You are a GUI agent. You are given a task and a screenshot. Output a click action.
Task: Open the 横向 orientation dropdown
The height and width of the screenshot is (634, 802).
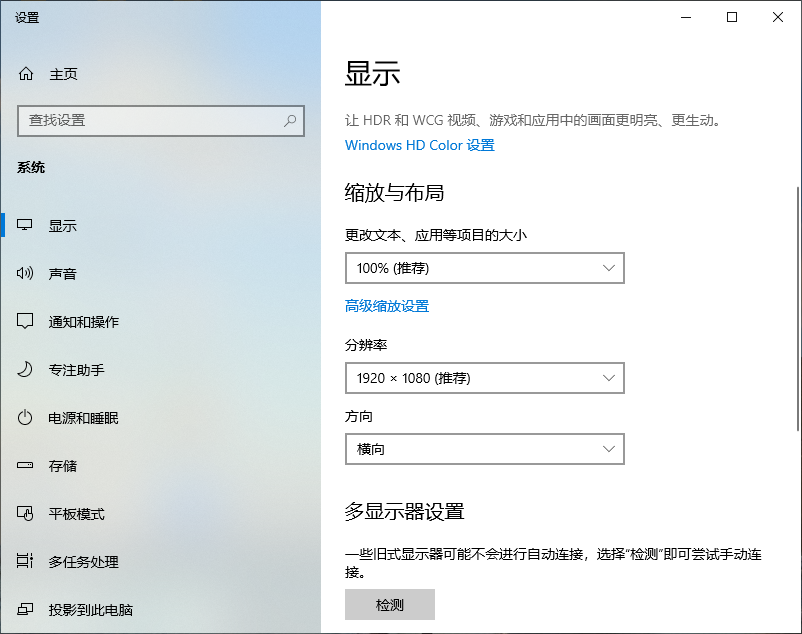pyautogui.click(x=484, y=449)
